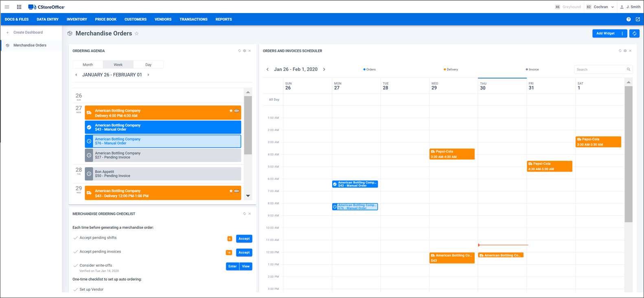The height and width of the screenshot is (298, 644).
Task: Click the Enter write-offs button
Action: coord(232,266)
